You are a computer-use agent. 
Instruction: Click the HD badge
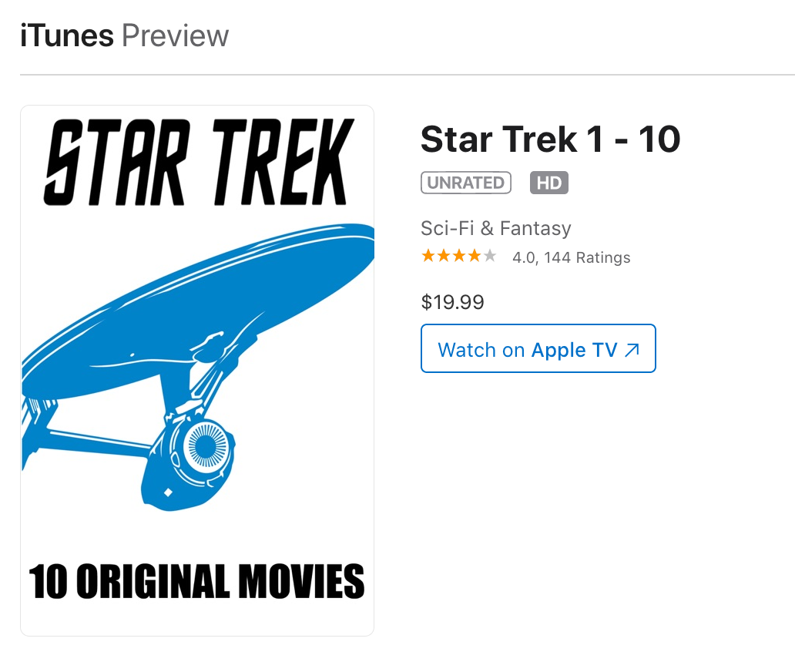[548, 183]
